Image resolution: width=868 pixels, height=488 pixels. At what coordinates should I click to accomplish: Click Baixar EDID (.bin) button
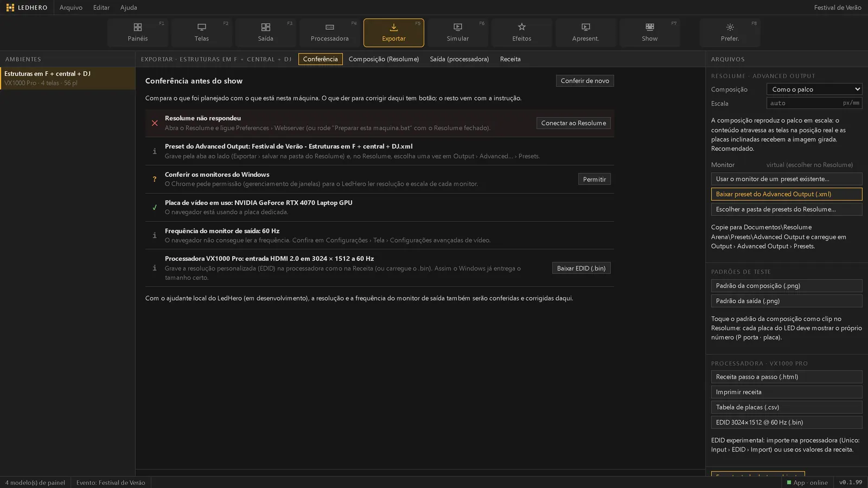[x=582, y=268]
